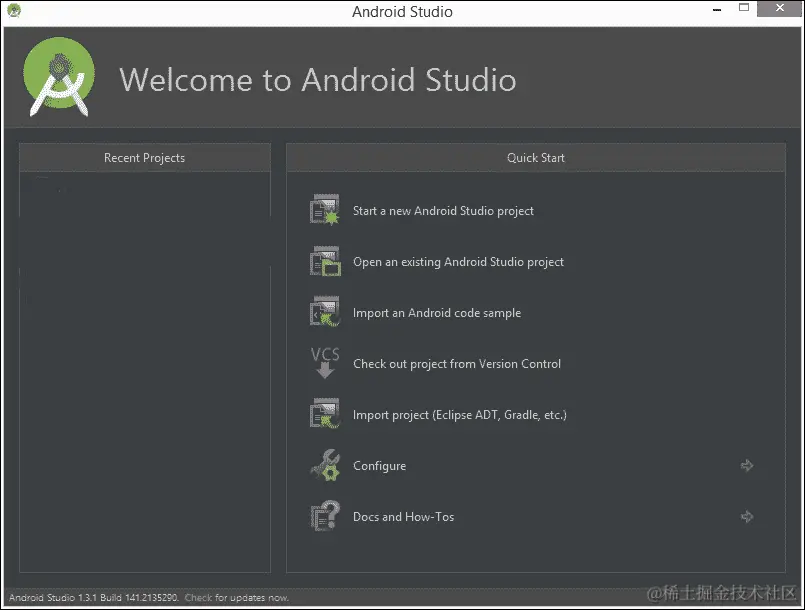Click the Eclipse/Gradle import project icon
This screenshot has height=610, width=805.
point(324,413)
